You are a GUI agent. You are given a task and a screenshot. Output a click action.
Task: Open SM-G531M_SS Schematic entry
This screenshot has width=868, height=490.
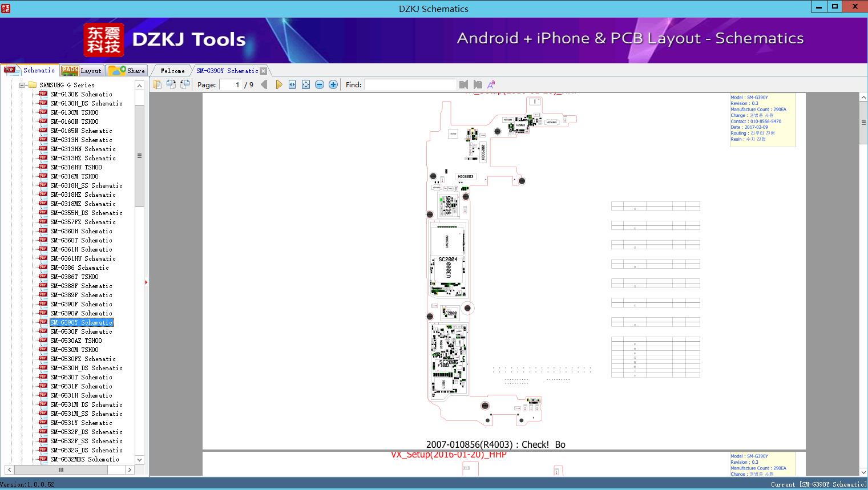[x=86, y=414]
